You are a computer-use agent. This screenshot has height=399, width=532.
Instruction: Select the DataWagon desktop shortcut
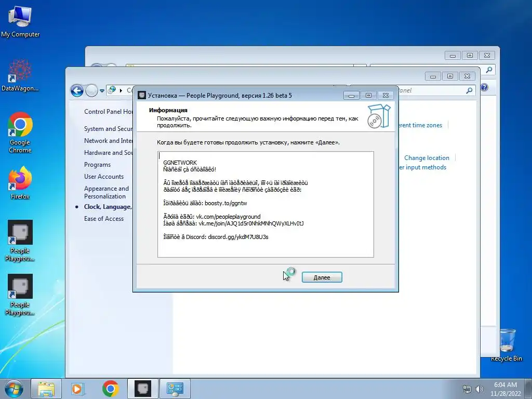point(20,75)
